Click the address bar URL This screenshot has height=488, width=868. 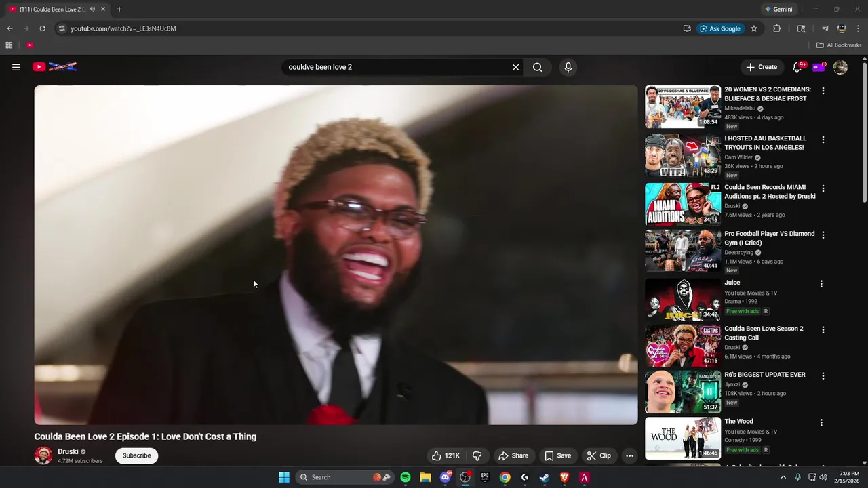click(x=123, y=28)
